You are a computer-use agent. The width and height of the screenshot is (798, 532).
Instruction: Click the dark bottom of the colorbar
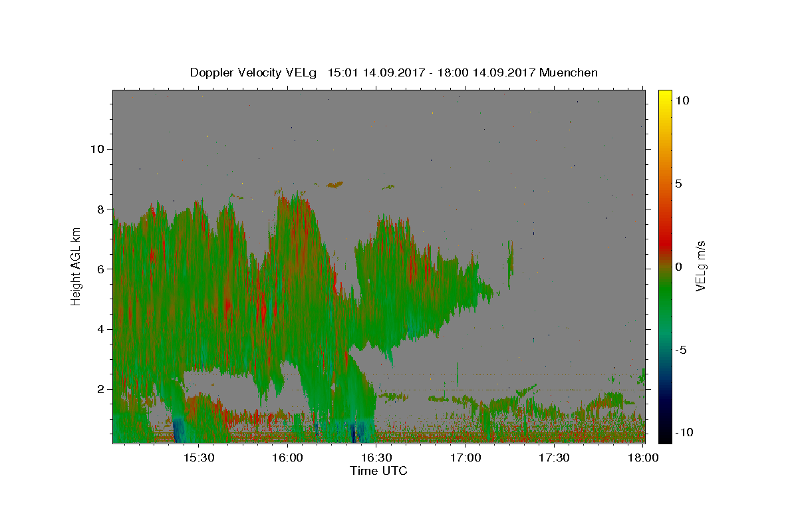click(x=664, y=439)
